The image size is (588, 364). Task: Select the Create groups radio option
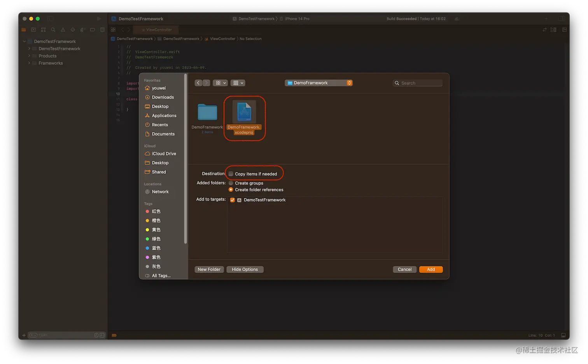pyautogui.click(x=231, y=183)
